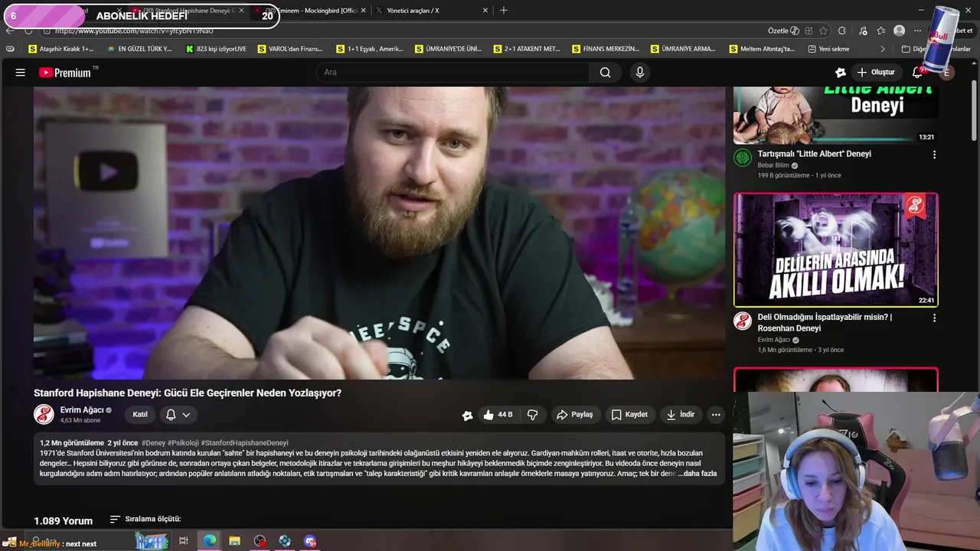
Task: Click Evrim Ağacı channel name under video
Action: [x=82, y=410]
